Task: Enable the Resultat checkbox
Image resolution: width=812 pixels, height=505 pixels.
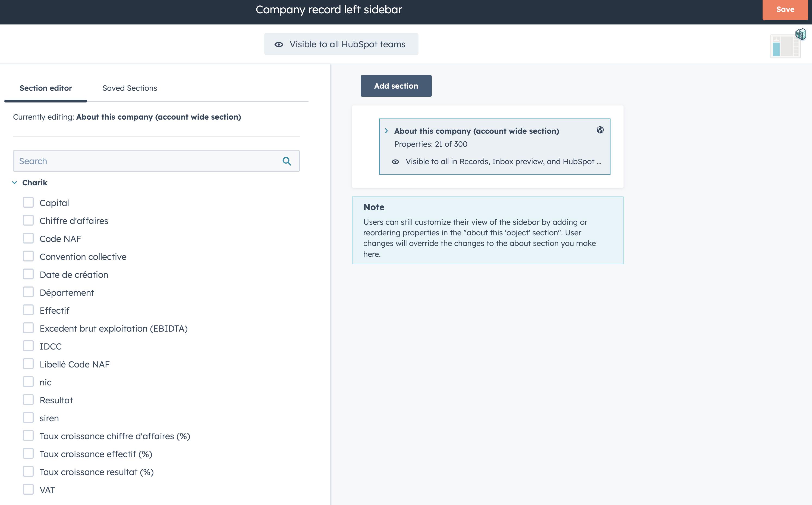Action: click(28, 400)
